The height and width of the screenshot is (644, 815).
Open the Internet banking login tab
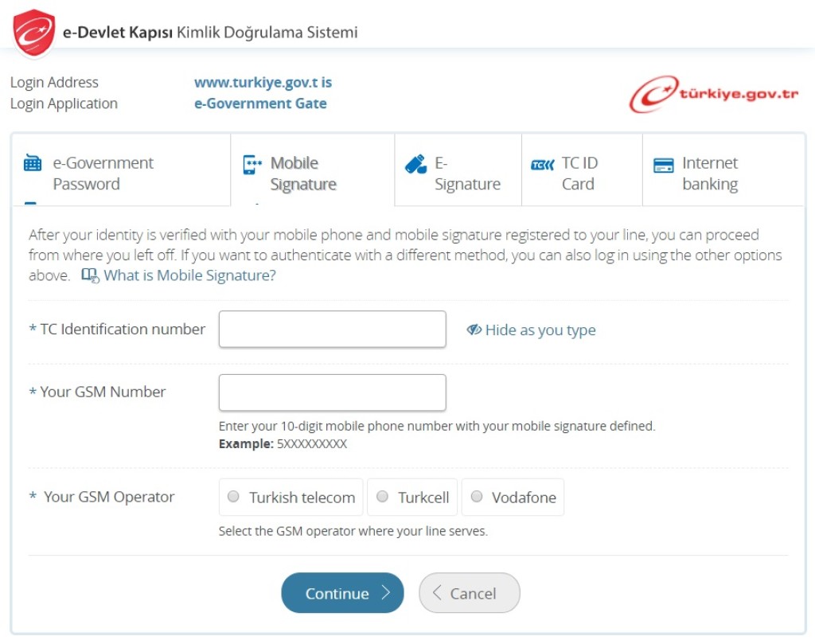click(709, 174)
